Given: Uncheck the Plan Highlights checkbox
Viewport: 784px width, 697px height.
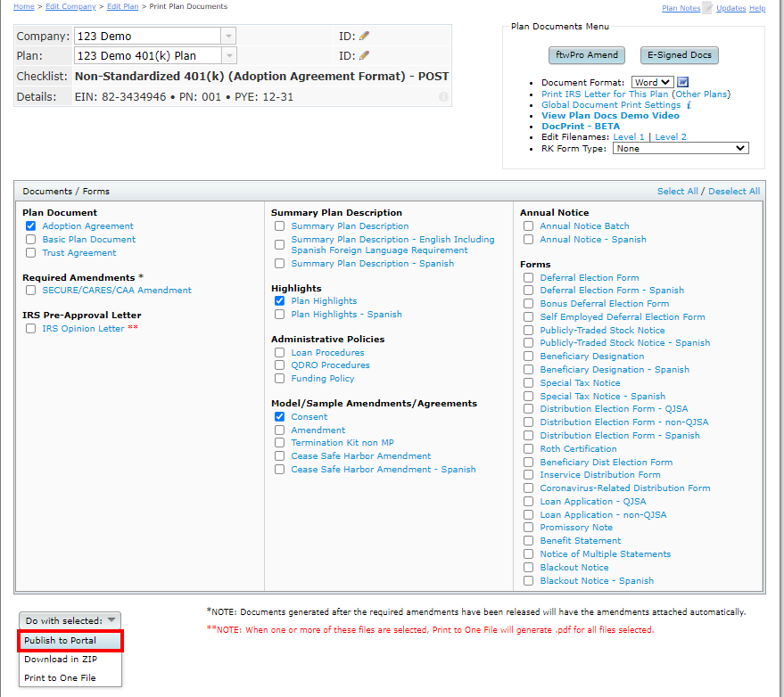Looking at the screenshot, I should point(279,300).
